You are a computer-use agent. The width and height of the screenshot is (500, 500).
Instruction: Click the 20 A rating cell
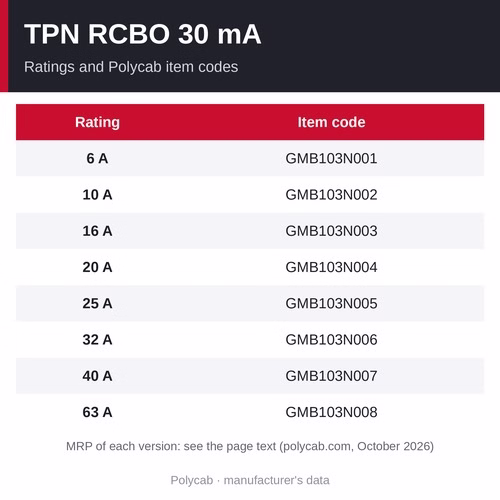[97, 267]
